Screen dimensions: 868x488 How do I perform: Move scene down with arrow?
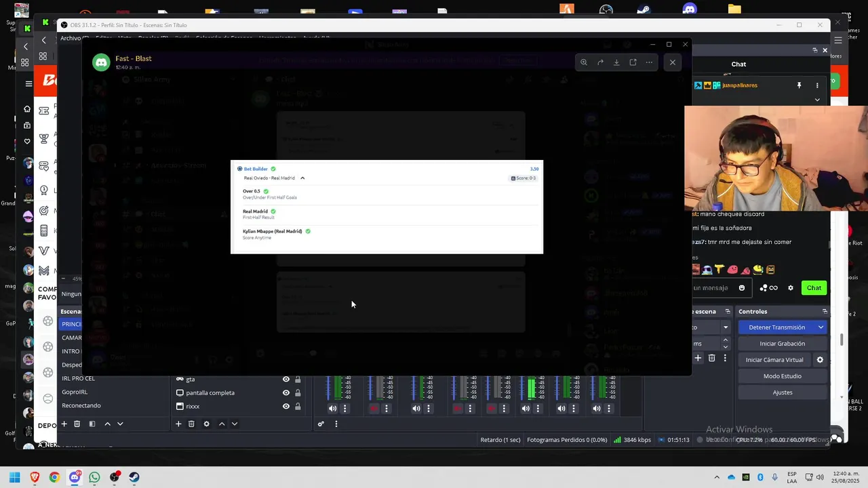120,424
